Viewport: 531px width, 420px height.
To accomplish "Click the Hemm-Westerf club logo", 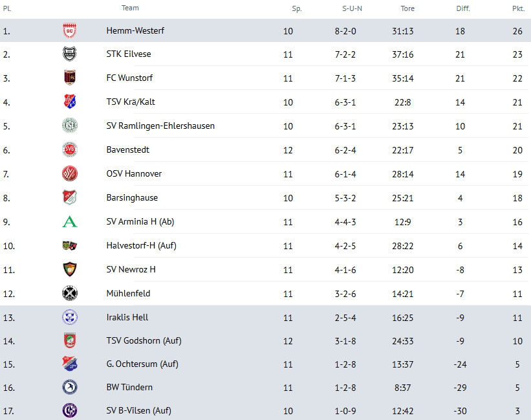I will tap(69, 30).
